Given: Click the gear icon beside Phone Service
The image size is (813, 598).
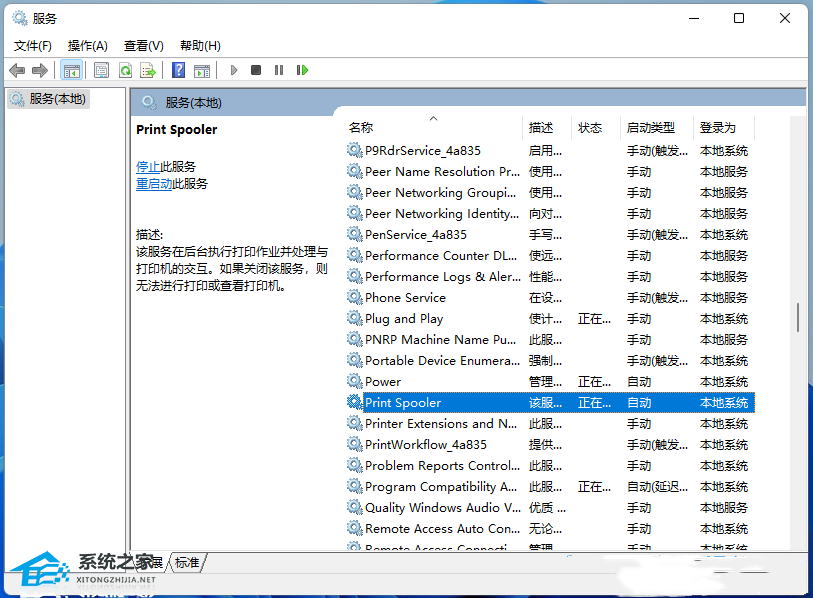Looking at the screenshot, I should coord(355,297).
